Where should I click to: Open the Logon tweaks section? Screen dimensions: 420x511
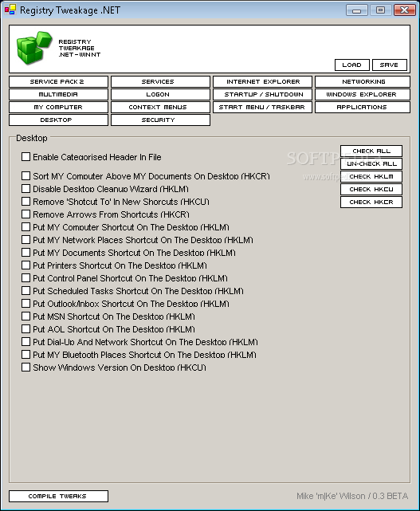pos(160,94)
